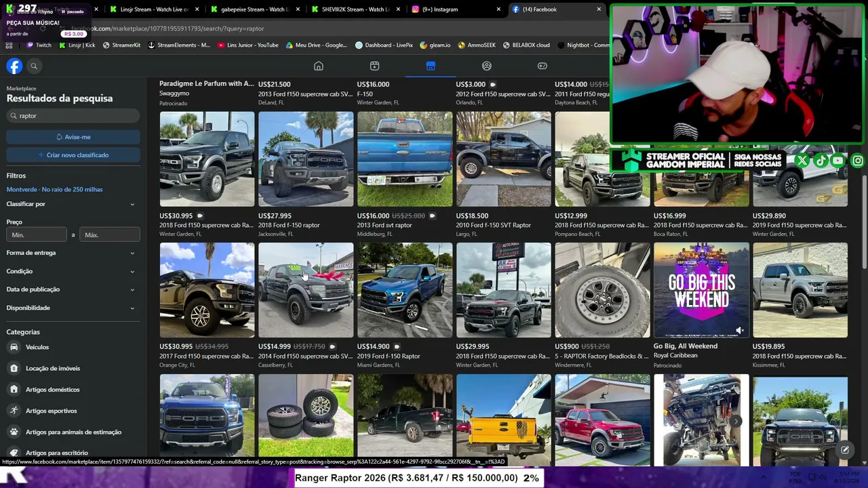Open the Meu Drive - Google bookmark
The image size is (868, 488).
click(x=317, y=45)
